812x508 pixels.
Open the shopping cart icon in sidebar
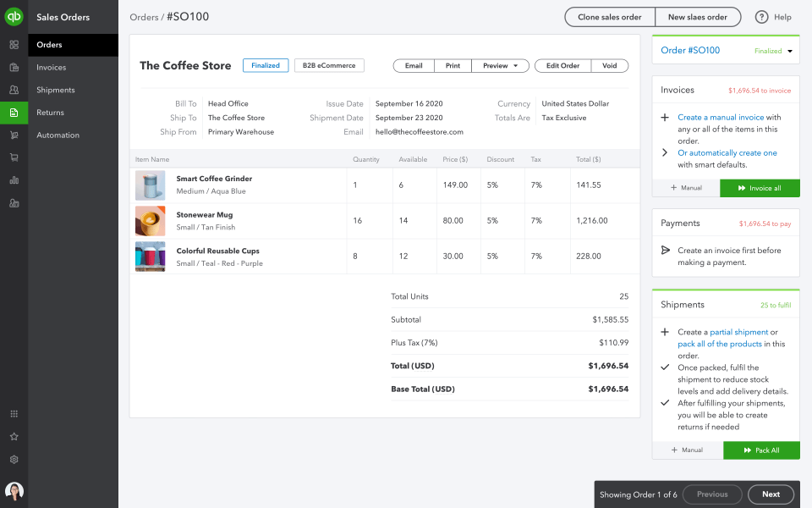coord(14,157)
